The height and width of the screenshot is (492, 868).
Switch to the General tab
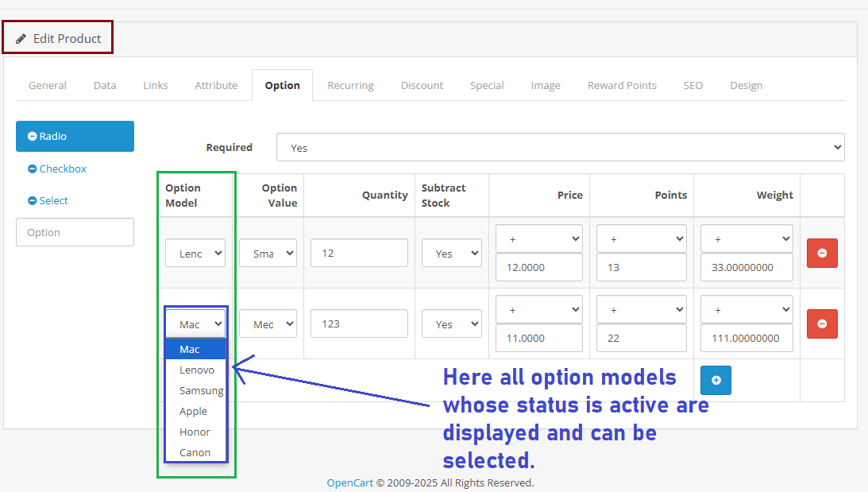coord(48,85)
